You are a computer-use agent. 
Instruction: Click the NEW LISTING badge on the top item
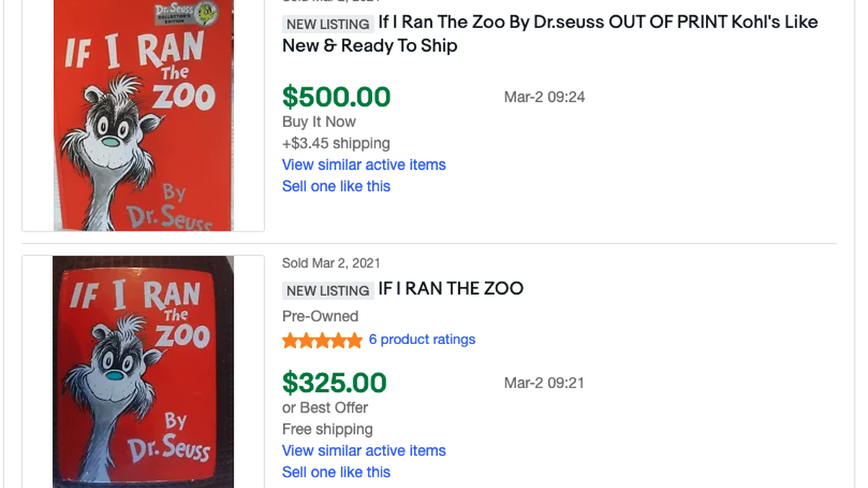point(327,24)
